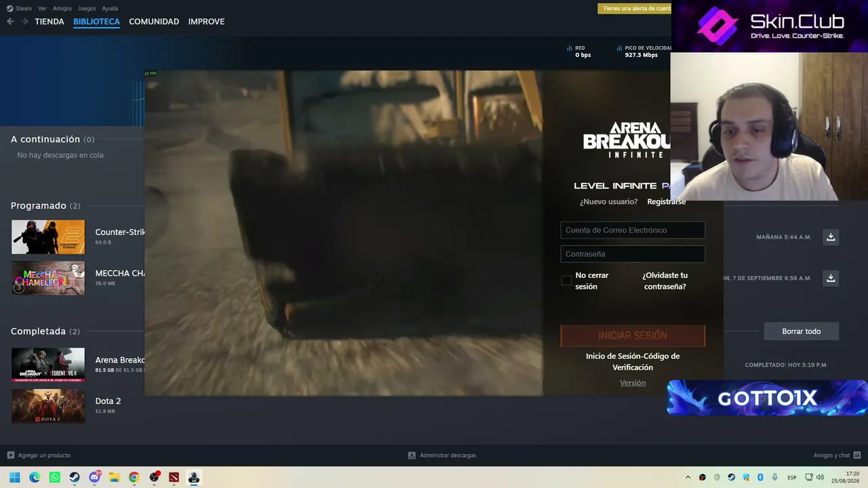Click the grey shield tray icon

pyautogui.click(x=717, y=477)
